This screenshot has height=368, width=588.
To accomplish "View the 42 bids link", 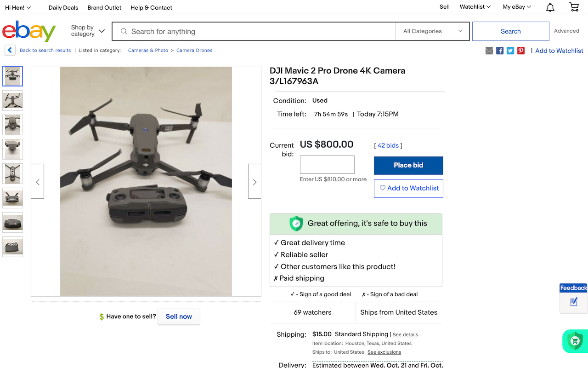I will click(x=388, y=145).
